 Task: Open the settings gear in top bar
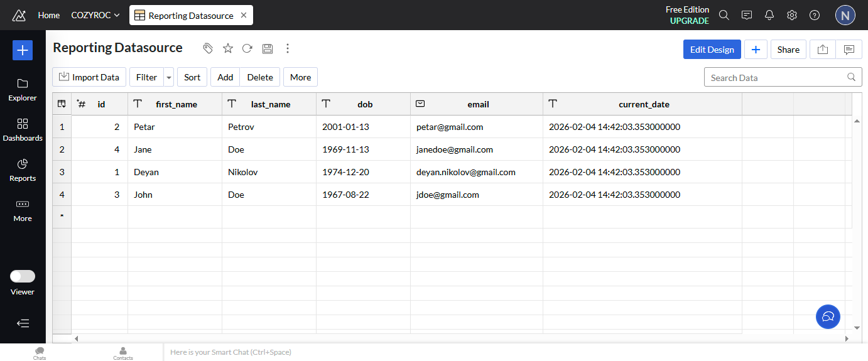click(x=792, y=15)
